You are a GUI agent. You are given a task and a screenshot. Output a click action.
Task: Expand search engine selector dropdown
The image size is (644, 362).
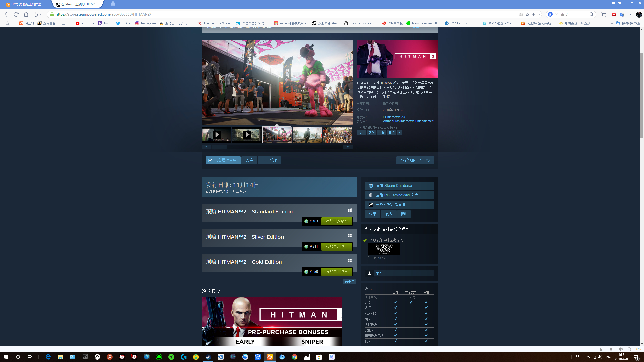[556, 14]
